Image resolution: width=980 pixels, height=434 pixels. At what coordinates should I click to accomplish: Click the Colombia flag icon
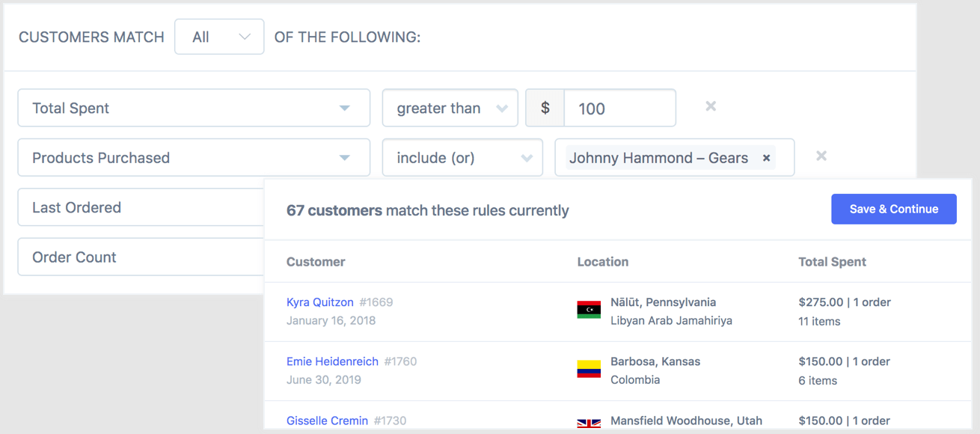pos(589,370)
